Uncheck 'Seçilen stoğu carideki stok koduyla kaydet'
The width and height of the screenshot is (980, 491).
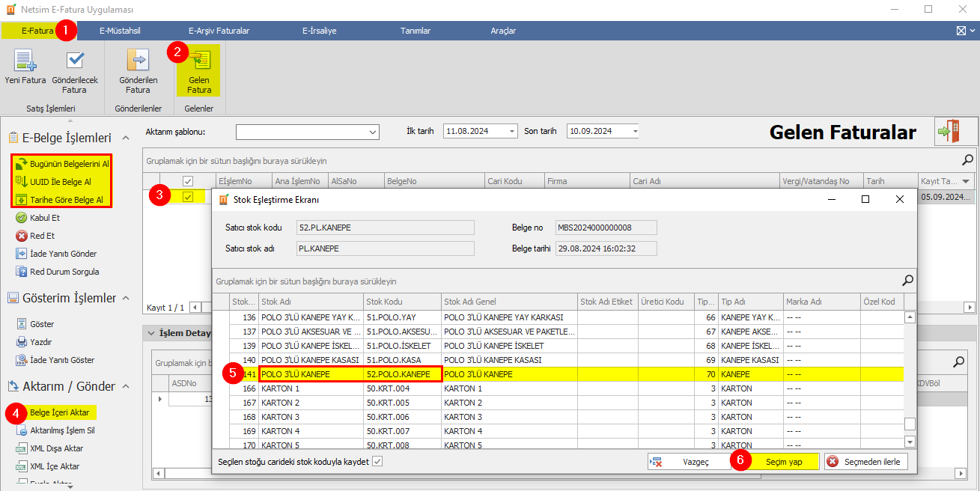[x=377, y=462]
